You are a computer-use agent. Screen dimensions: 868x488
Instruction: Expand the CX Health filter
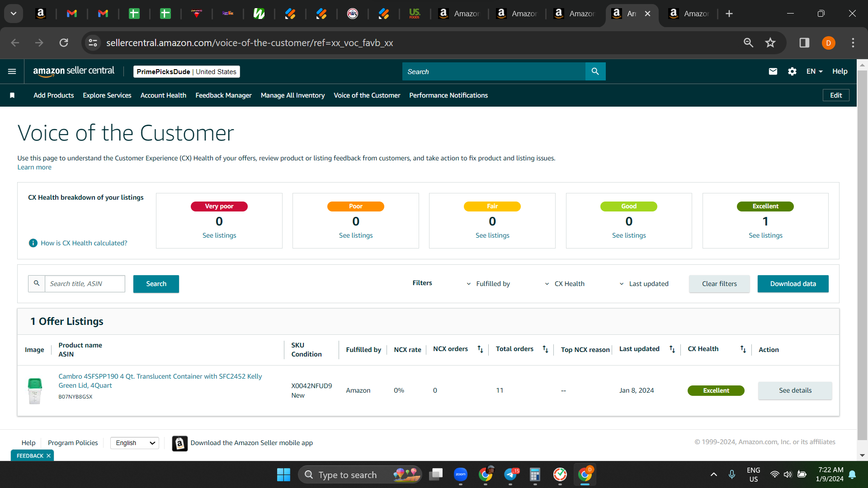click(564, 284)
